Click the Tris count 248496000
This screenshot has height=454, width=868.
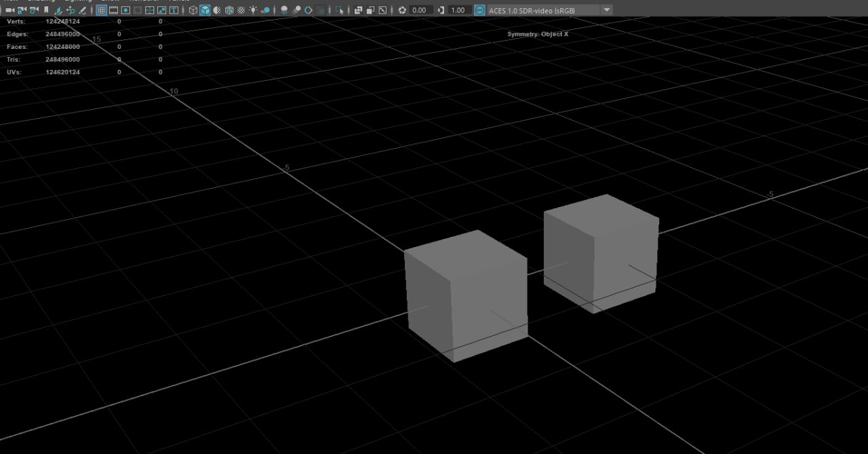point(62,59)
